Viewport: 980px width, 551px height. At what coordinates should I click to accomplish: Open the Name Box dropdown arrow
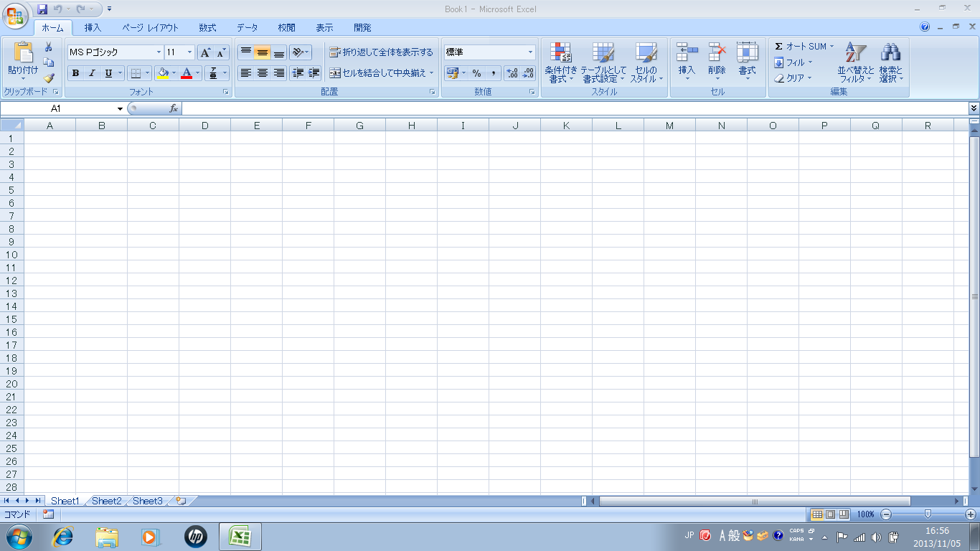point(120,109)
